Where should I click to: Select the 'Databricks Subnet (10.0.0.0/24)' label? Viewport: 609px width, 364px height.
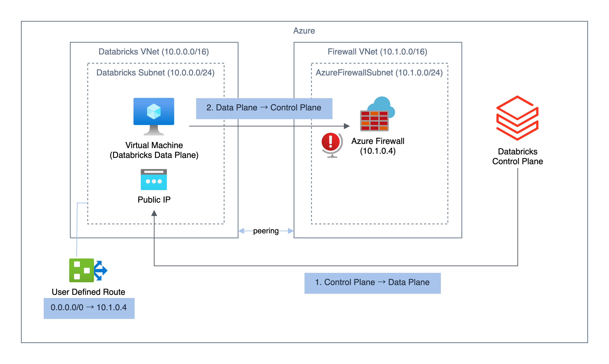[x=155, y=73]
